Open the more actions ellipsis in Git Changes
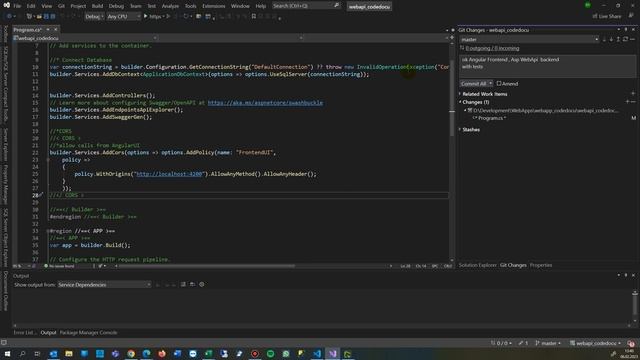This screenshot has width=640, height=360. click(632, 40)
